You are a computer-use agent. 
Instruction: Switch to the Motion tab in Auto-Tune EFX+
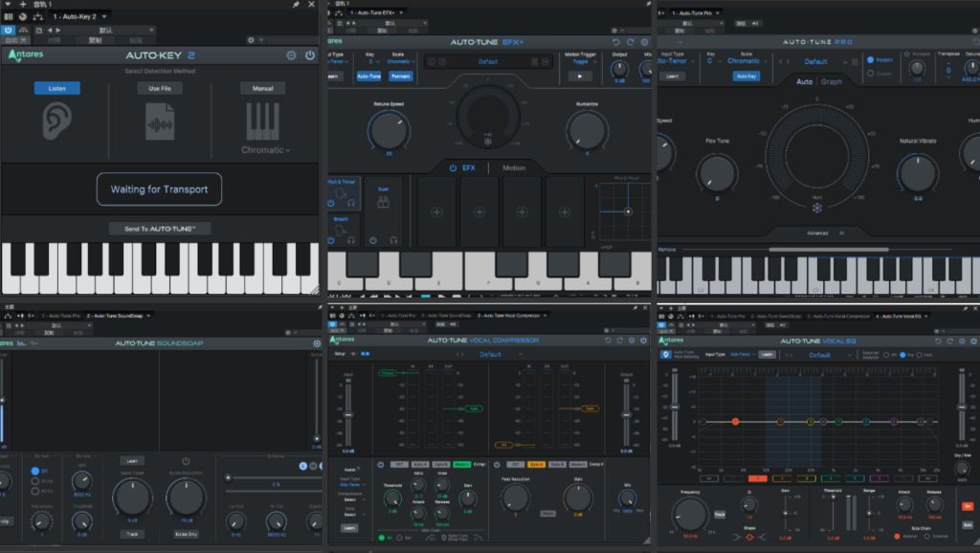(x=514, y=168)
